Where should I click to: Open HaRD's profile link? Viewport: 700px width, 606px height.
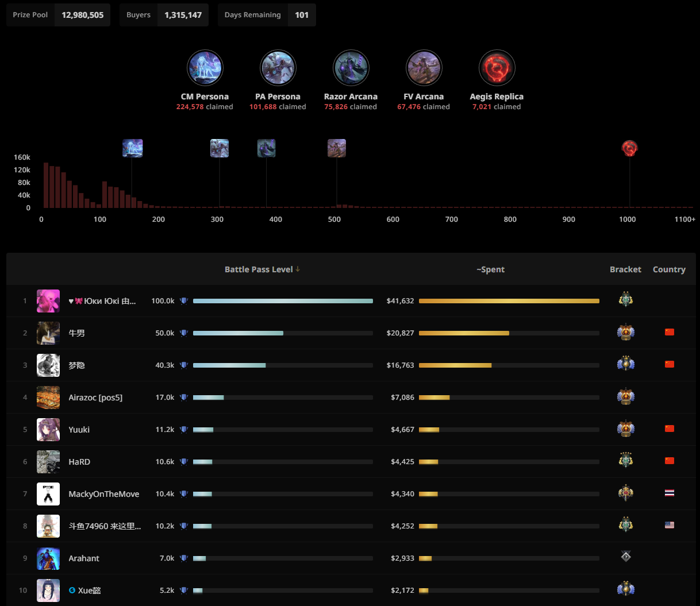click(x=79, y=462)
